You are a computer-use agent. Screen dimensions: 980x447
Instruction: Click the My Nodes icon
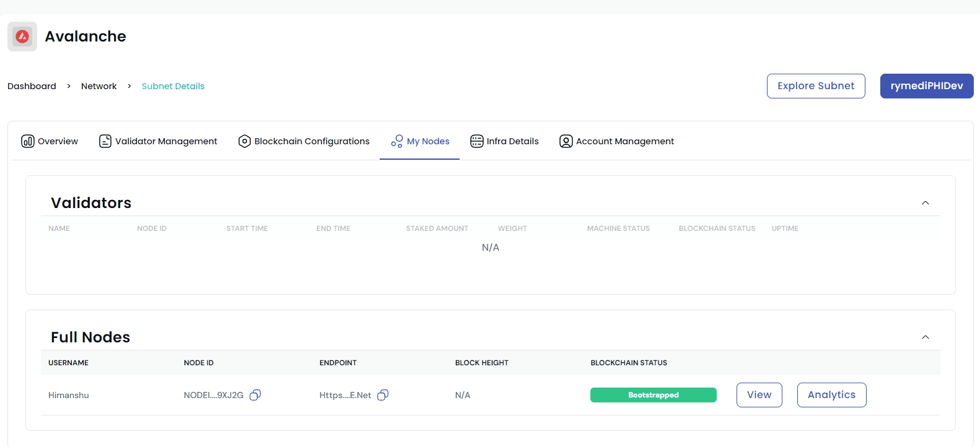click(397, 141)
